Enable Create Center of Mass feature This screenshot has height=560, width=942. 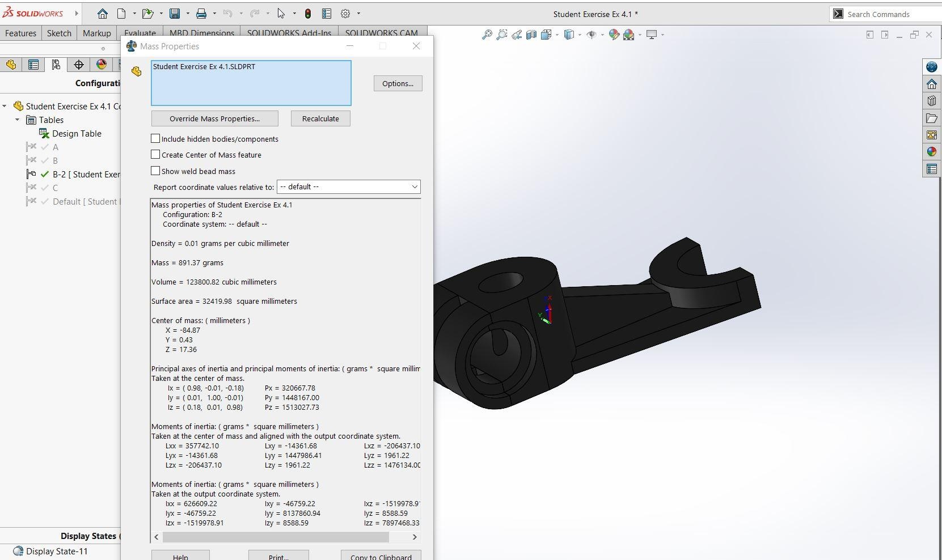click(x=155, y=154)
